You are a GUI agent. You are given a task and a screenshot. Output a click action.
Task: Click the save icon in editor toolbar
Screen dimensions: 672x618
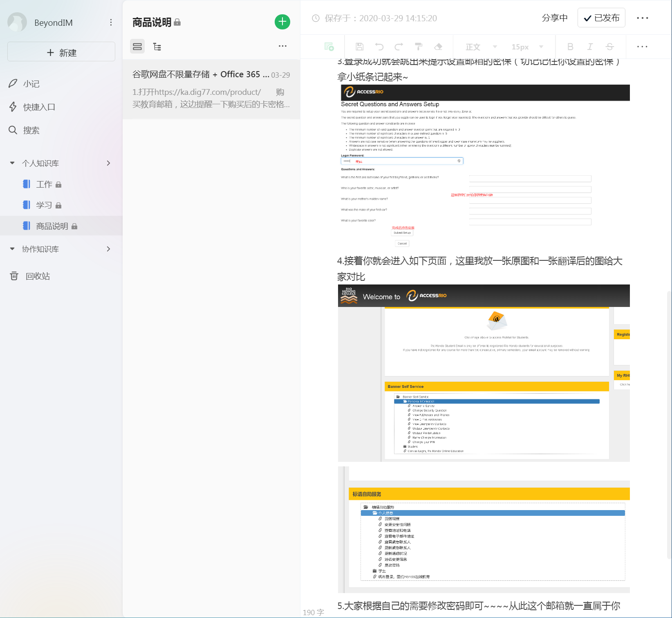359,47
